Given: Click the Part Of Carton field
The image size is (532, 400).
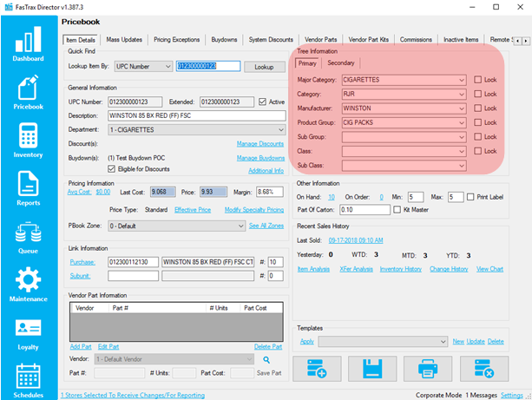Looking at the screenshot, I should click(x=365, y=210).
